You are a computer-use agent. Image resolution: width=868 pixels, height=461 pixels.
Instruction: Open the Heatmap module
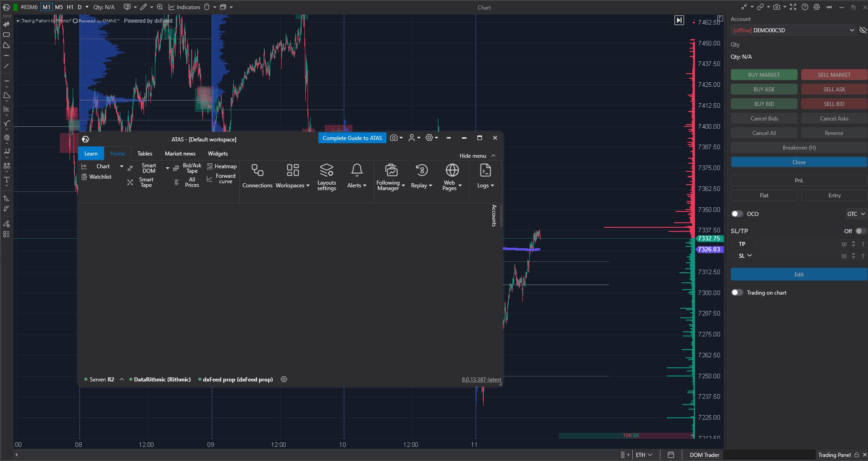(222, 166)
